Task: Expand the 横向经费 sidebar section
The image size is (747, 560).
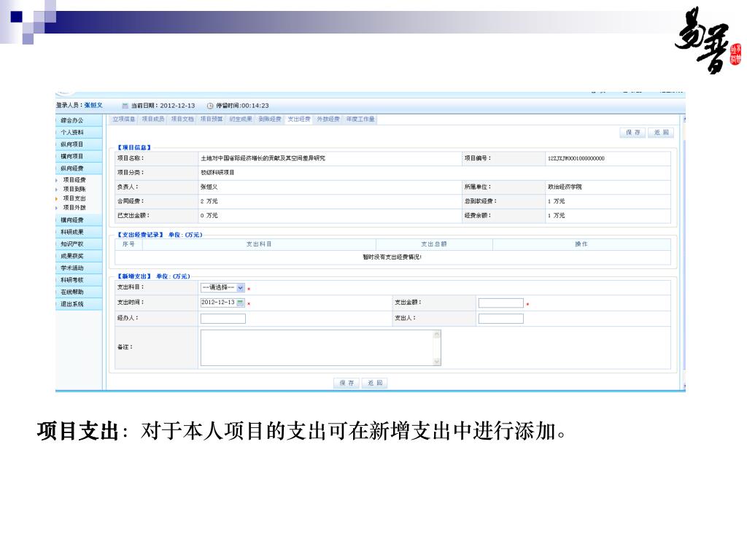Action: click(79, 220)
